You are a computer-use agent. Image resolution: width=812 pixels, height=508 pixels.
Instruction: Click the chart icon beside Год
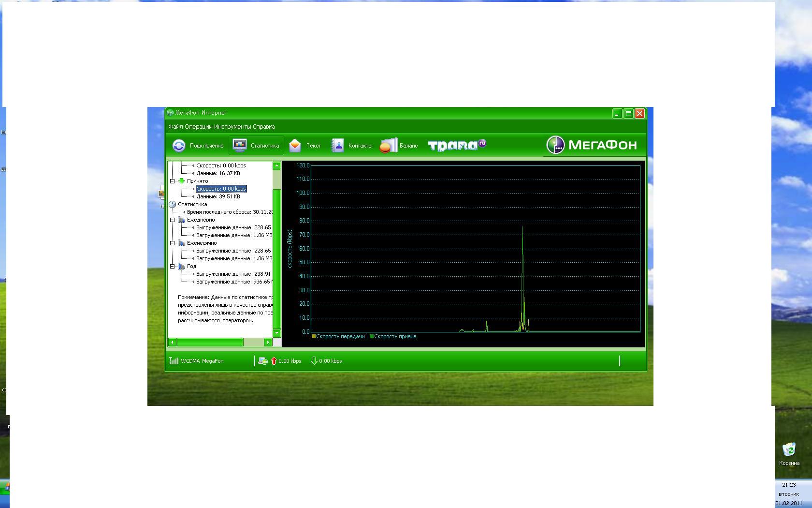click(182, 266)
